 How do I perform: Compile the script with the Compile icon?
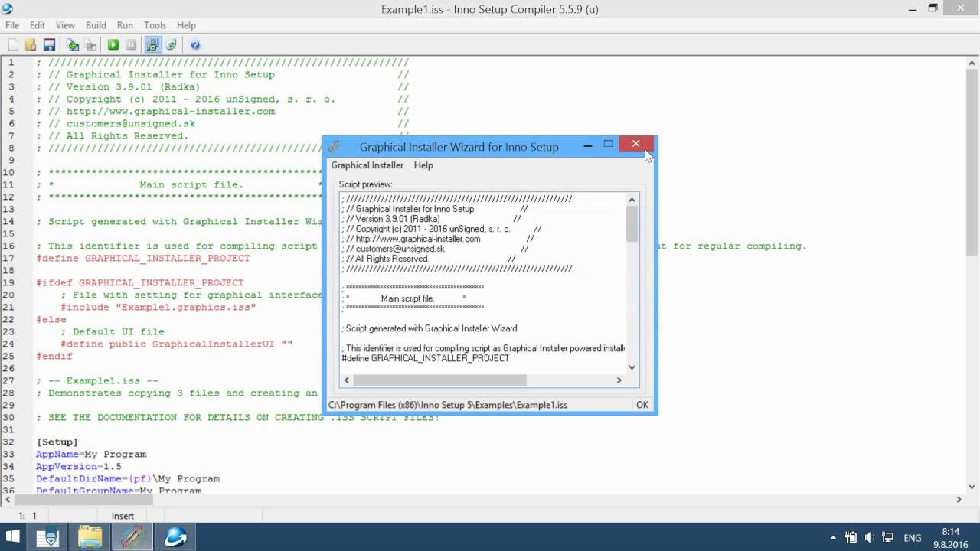[x=72, y=44]
